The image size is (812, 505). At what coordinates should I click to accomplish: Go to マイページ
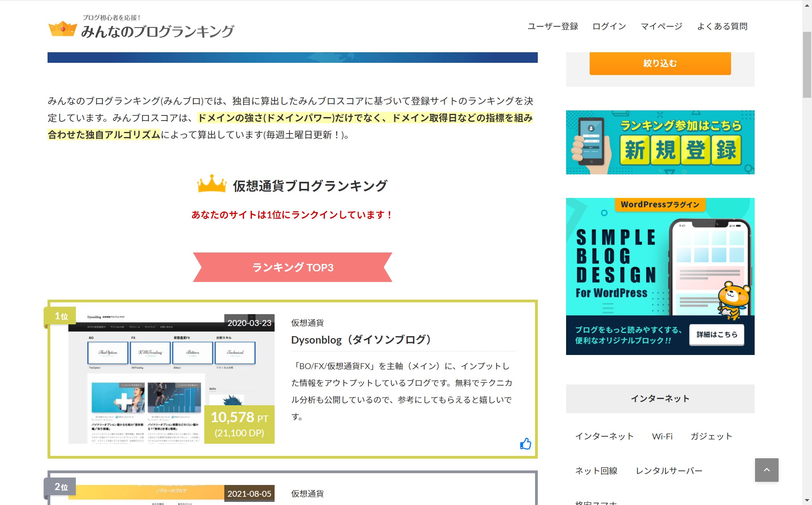coord(661,26)
